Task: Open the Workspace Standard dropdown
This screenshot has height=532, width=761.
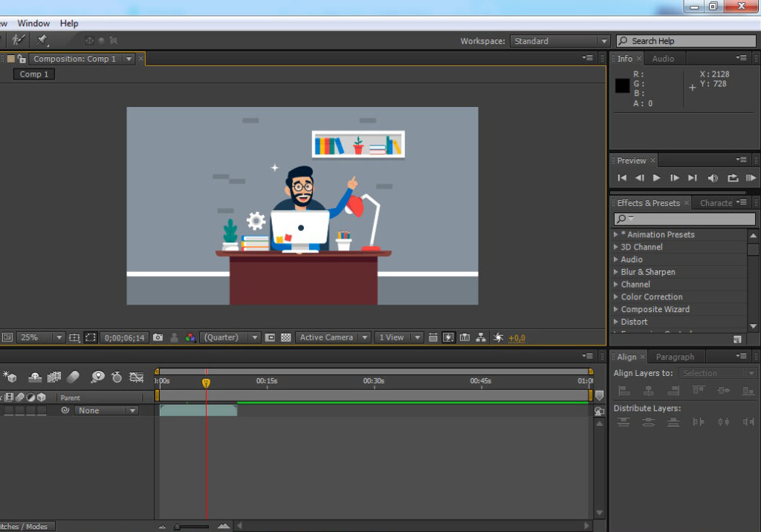Action: coord(561,42)
